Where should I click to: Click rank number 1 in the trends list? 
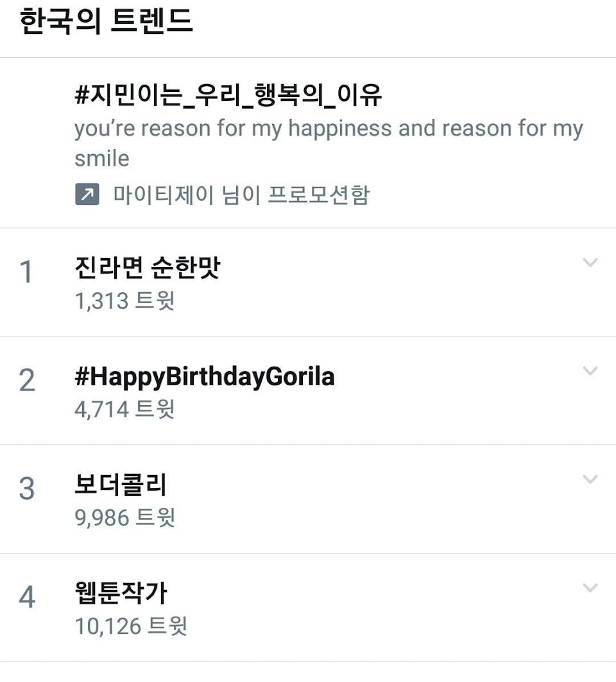pos(26,273)
